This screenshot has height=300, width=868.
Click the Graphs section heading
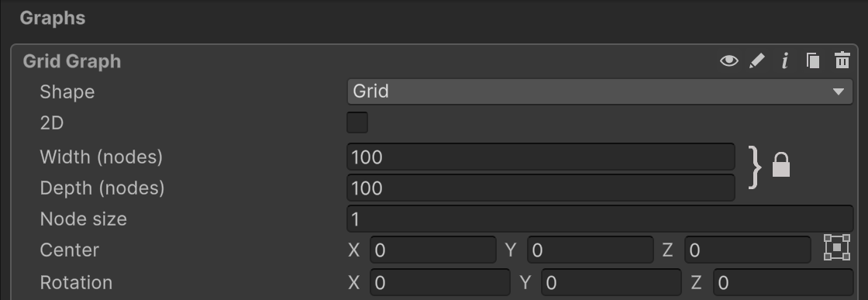pos(53,18)
